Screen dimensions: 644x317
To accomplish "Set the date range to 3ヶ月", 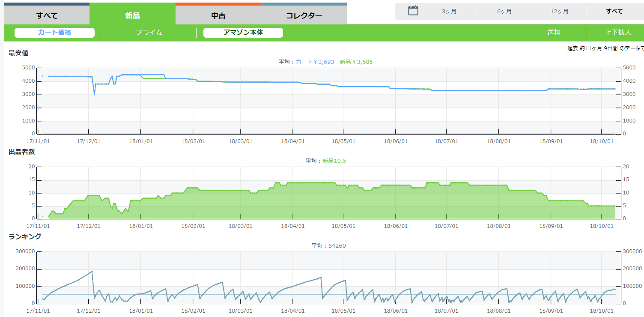I will [x=449, y=12].
